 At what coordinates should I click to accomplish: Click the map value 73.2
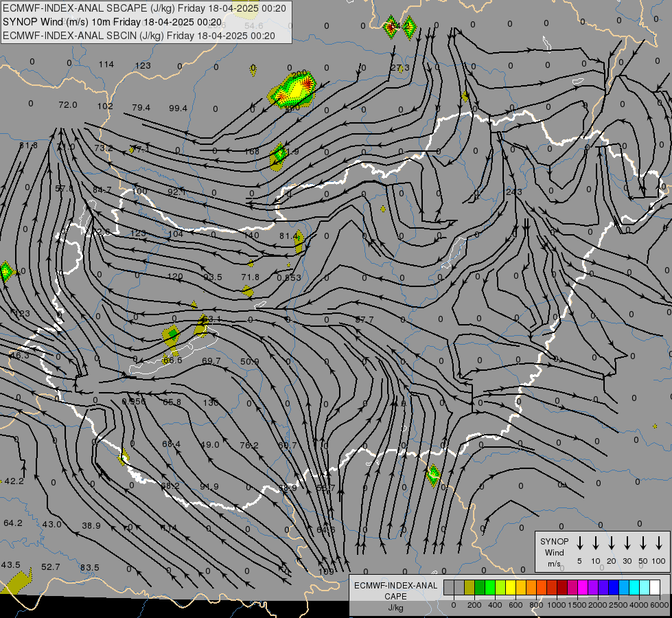pyautogui.click(x=104, y=148)
